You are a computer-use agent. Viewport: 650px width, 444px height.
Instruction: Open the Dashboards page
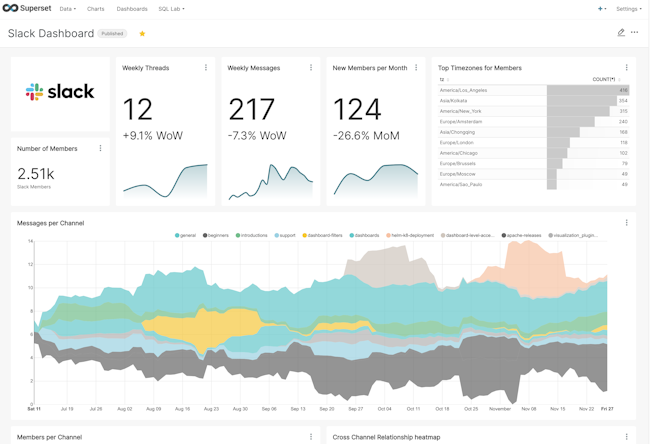(x=132, y=9)
